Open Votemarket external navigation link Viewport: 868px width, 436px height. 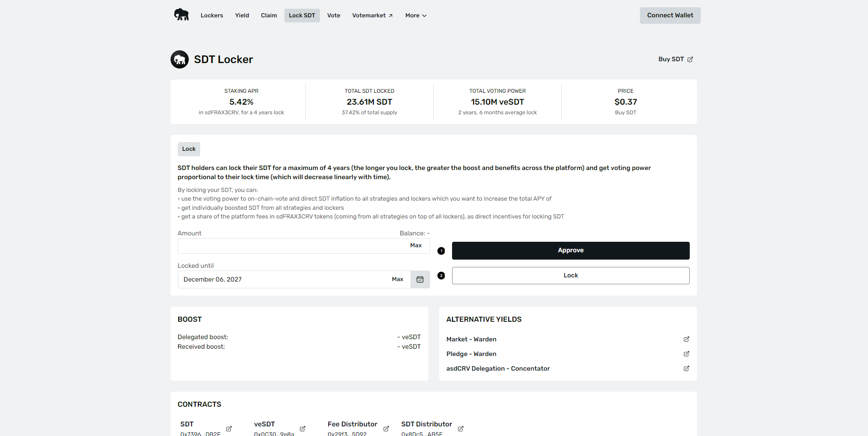(x=372, y=16)
